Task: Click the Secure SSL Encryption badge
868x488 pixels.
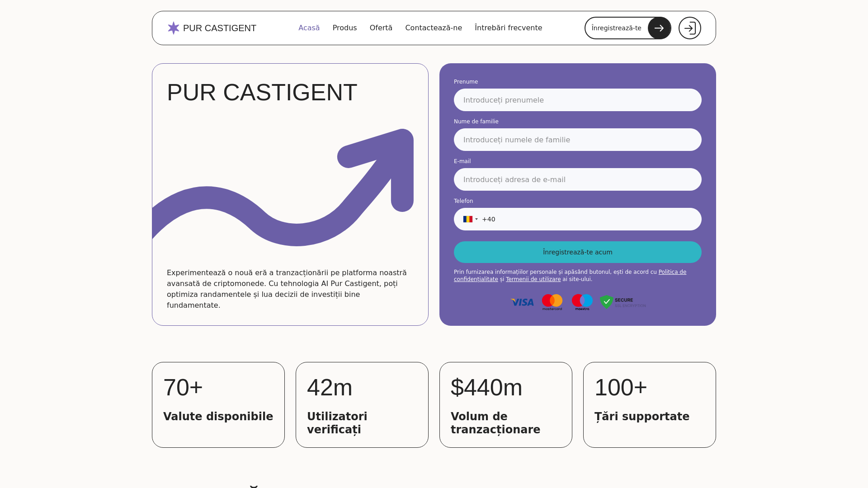Action: pyautogui.click(x=623, y=302)
